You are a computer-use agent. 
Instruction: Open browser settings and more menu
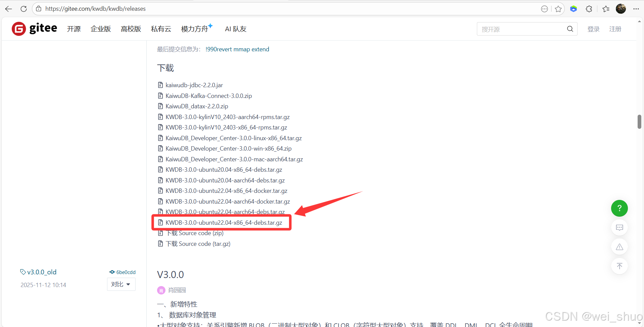click(636, 9)
